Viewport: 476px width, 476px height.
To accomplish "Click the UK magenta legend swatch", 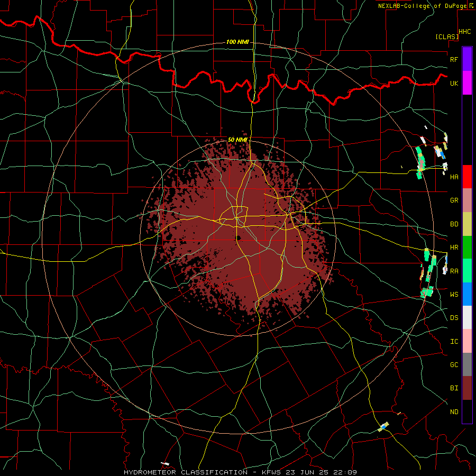I will click(x=467, y=83).
